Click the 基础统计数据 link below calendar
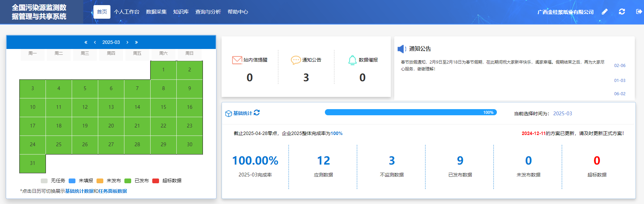The height and width of the screenshot is (204, 644). pos(79,191)
